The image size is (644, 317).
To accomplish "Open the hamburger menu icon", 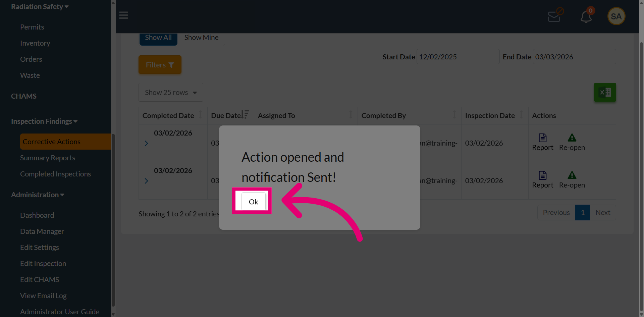I will 123,15.
